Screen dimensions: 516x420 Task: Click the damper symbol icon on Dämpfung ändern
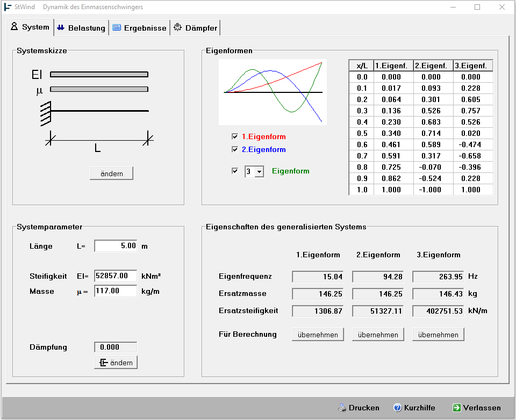tap(104, 363)
